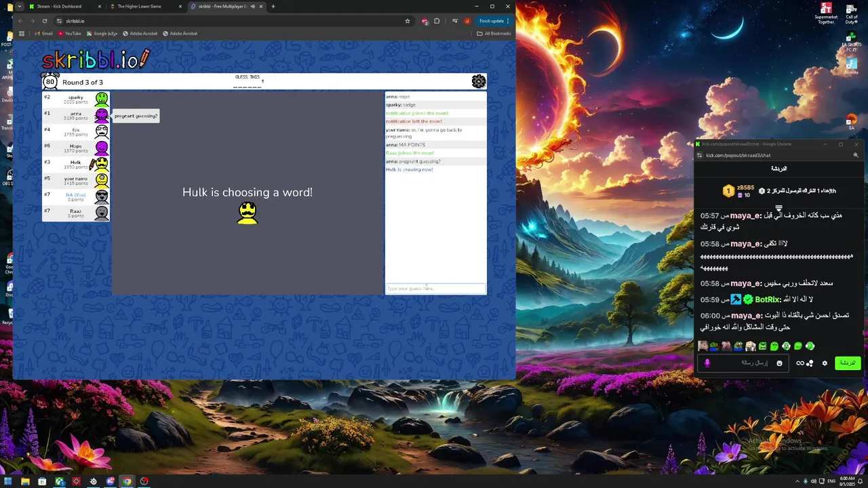Reload the skribbl.io page
The image size is (868, 488).
(x=45, y=21)
